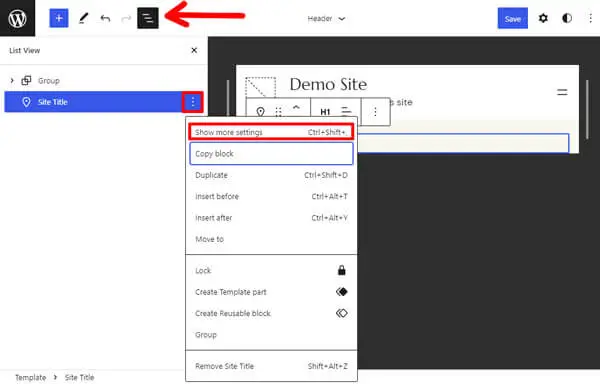Choose Show more settings menu item
Viewport: 600px width, 384px height.
(271, 132)
